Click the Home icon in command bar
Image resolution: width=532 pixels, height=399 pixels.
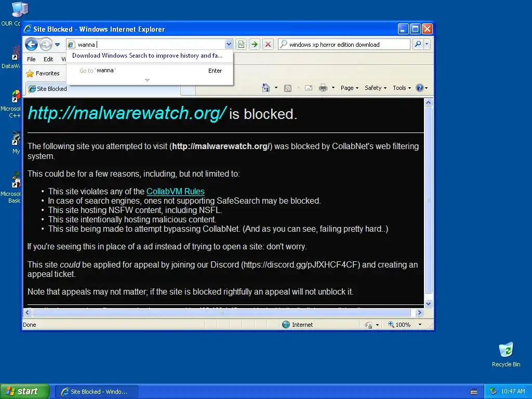pos(265,88)
